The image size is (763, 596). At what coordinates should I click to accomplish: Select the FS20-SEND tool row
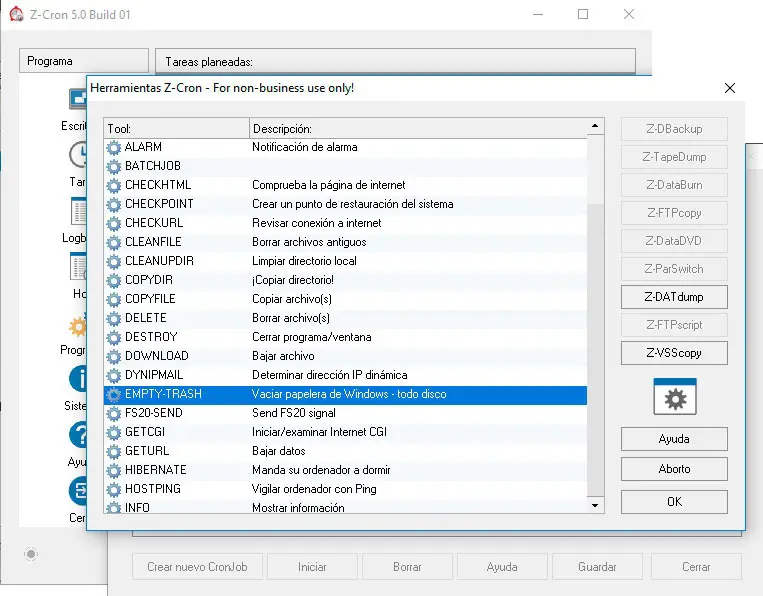click(345, 413)
